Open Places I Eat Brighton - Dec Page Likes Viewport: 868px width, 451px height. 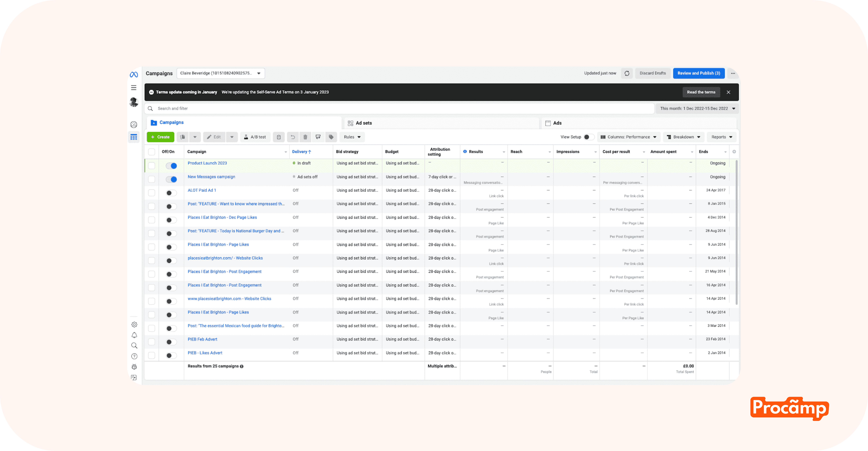pyautogui.click(x=222, y=217)
